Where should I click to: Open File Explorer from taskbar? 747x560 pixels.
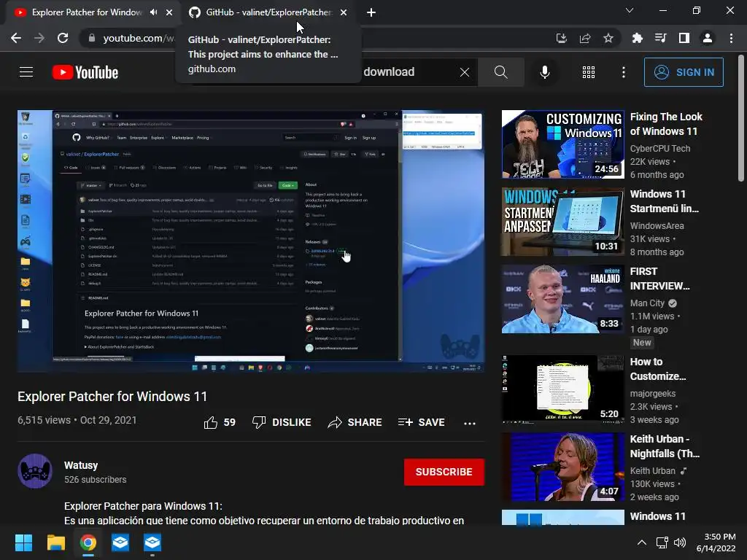coord(55,542)
